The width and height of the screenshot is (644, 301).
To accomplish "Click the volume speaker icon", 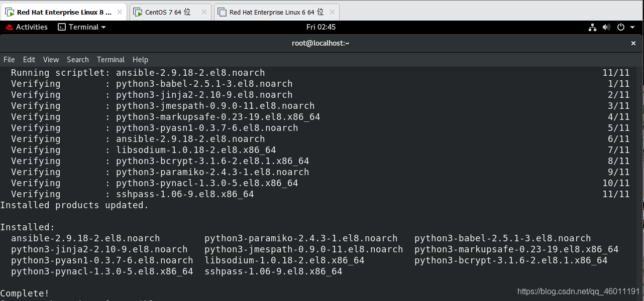I will 606,27.
